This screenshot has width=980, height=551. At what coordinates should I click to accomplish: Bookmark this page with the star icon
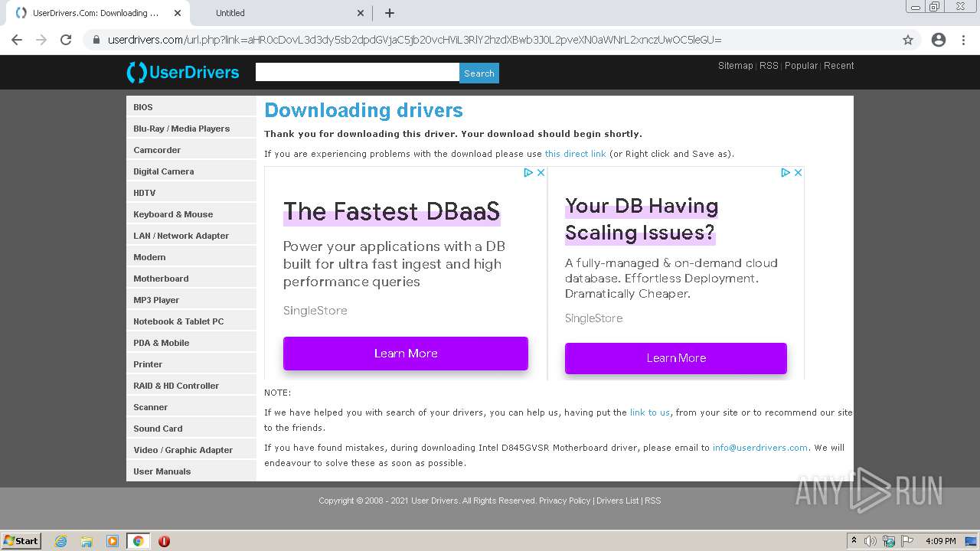tap(908, 40)
